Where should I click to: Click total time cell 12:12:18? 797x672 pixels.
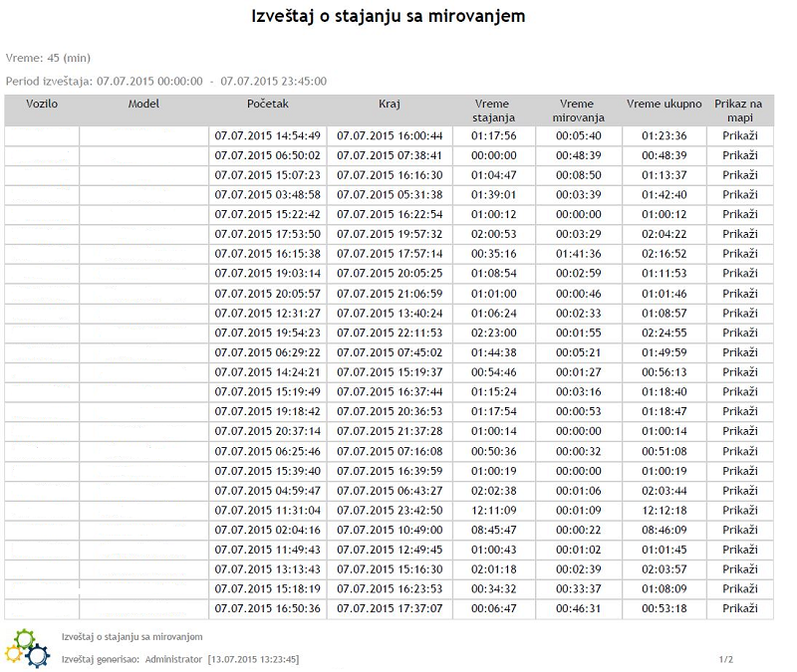click(x=664, y=511)
